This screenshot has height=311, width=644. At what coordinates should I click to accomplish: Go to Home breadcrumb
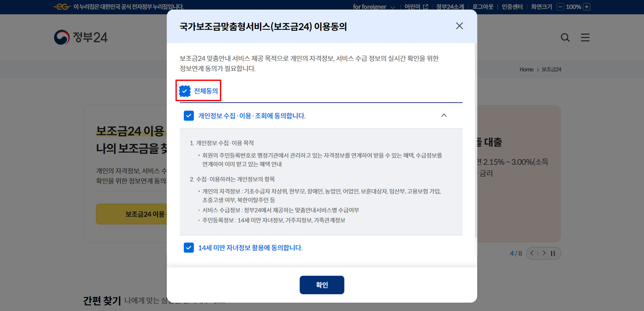(x=526, y=69)
